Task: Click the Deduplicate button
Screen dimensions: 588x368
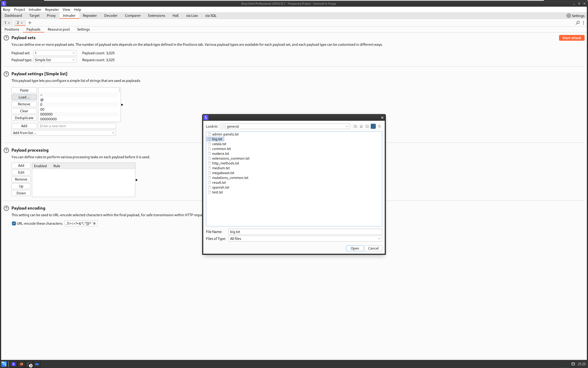Action: [x=24, y=118]
